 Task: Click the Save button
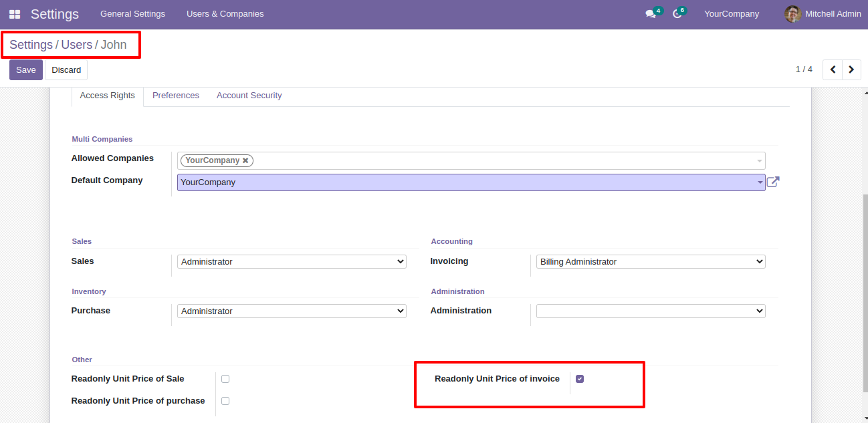click(26, 70)
